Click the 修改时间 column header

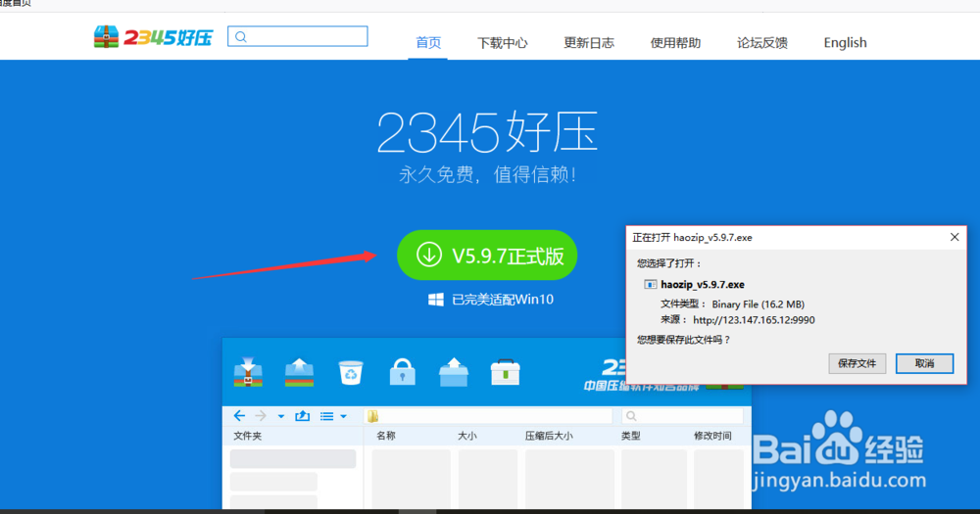[712, 436]
